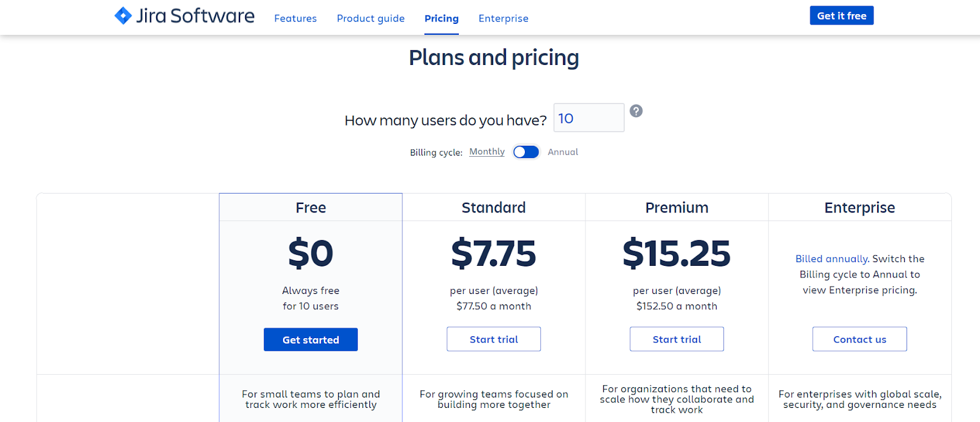
Task: Start trial for the Standard plan
Action: [x=494, y=339]
